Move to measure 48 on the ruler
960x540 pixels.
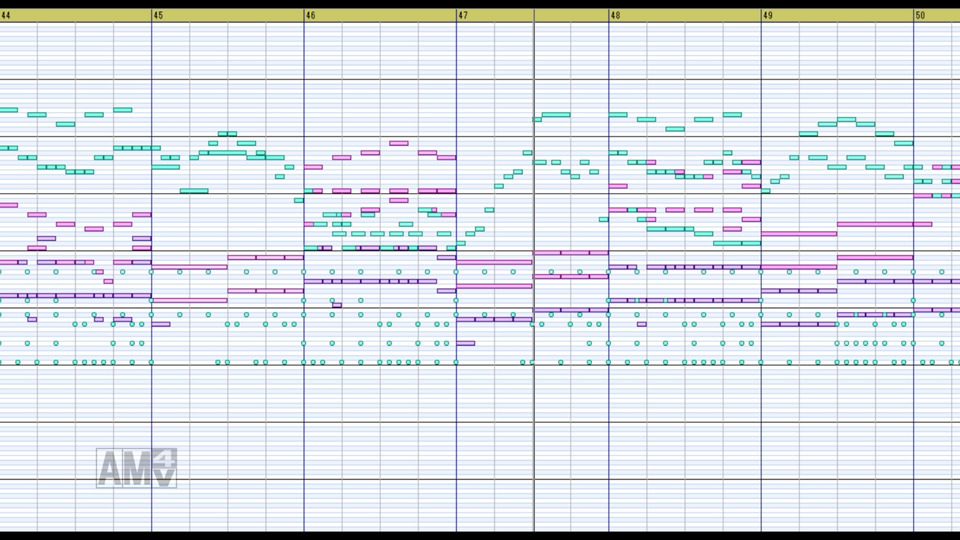click(x=615, y=15)
